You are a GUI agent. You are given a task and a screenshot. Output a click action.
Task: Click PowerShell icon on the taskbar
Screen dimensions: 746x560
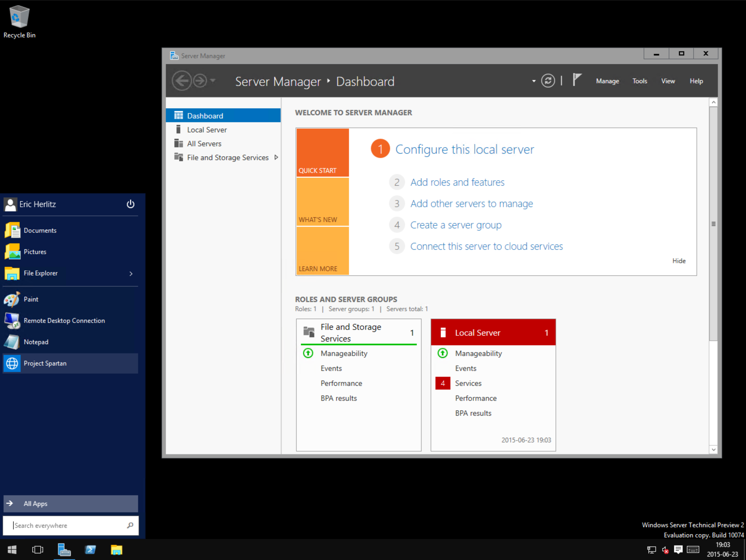(x=90, y=550)
